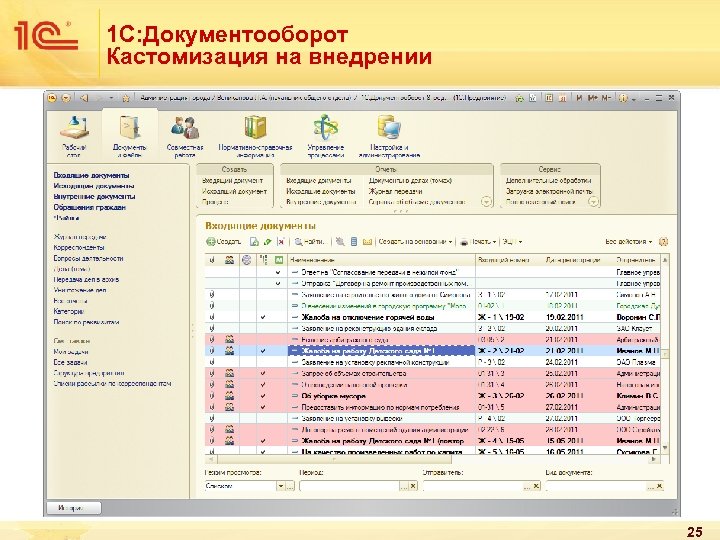Viewport: 720px width, 540px height.
Task: Open the Рабочий стол section
Action: tap(74, 134)
